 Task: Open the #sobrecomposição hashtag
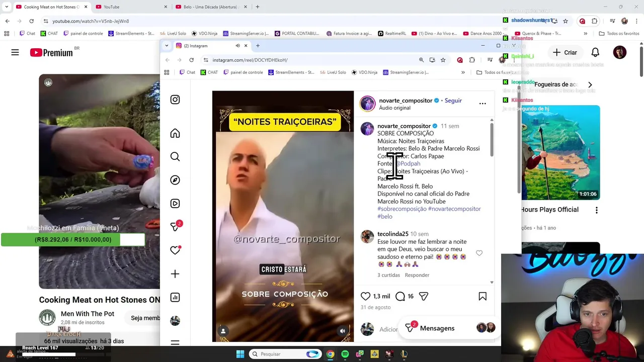coord(402,209)
